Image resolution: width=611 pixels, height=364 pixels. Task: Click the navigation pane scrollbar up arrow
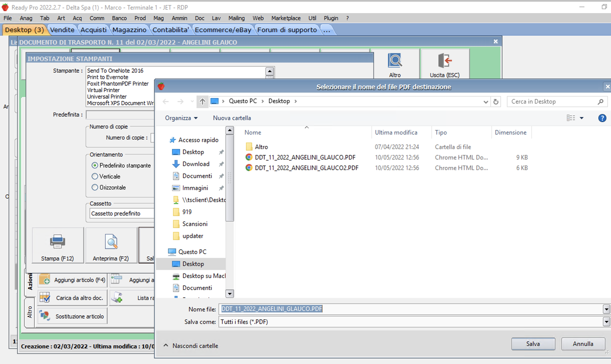tap(229, 130)
